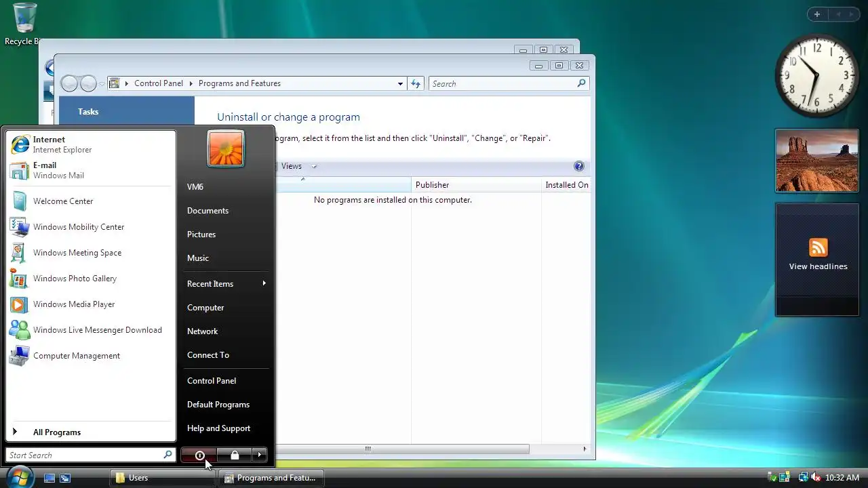This screenshot has width=868, height=488.
Task: Click the Publisher column header
Action: pyautogui.click(x=476, y=185)
